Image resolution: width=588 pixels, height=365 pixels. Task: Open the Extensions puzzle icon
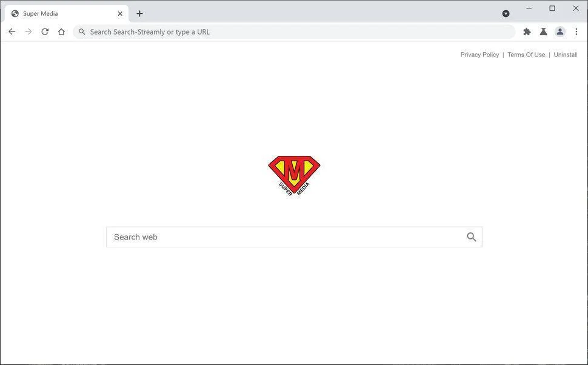point(527,32)
